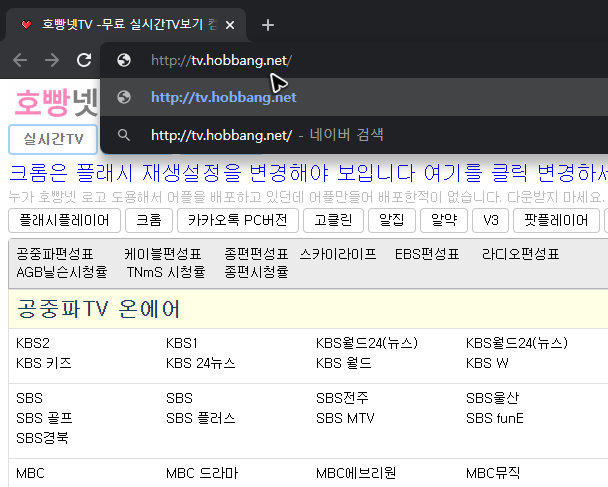The height and width of the screenshot is (487, 608).
Task: Watch the KBS2 channel
Action: coord(33,343)
